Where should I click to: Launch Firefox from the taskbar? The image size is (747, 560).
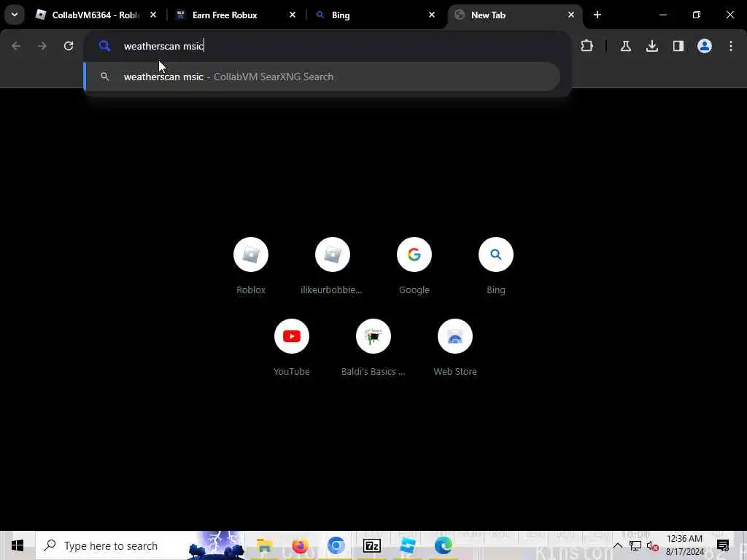click(300, 545)
